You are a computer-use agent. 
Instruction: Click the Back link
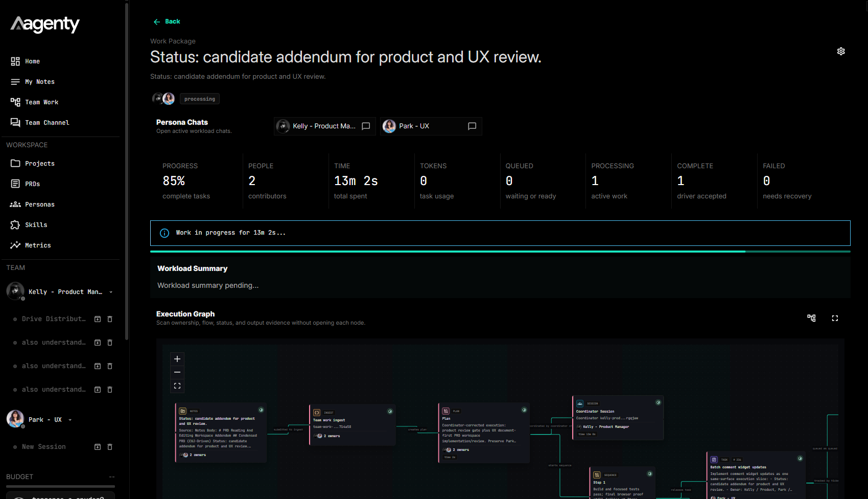[x=167, y=21]
